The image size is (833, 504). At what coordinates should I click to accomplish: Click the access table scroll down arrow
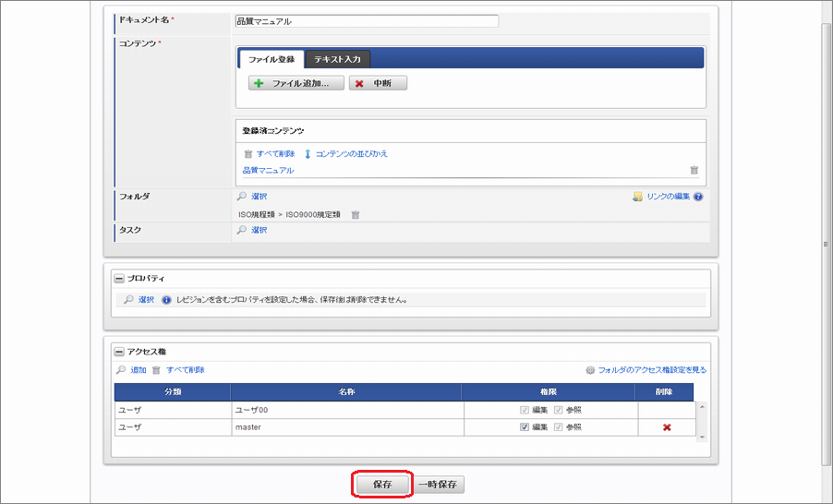[702, 438]
